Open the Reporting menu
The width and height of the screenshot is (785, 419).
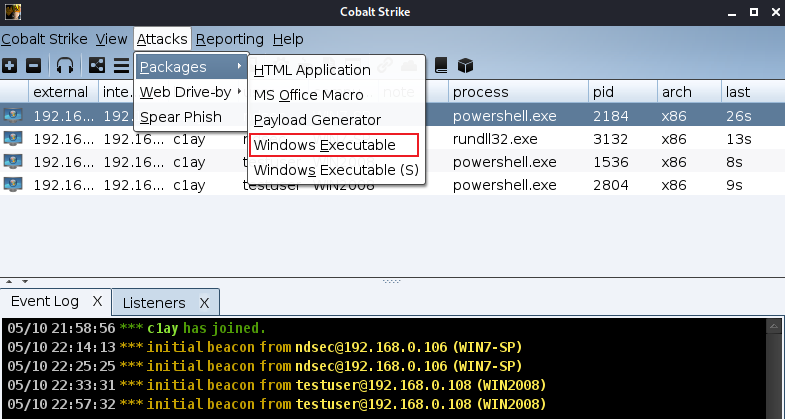click(x=230, y=39)
